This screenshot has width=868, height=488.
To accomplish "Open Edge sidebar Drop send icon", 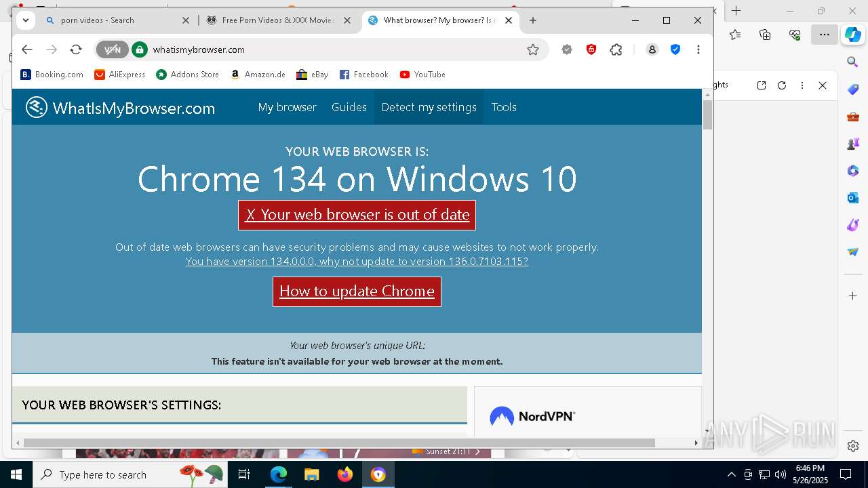I will click(853, 252).
